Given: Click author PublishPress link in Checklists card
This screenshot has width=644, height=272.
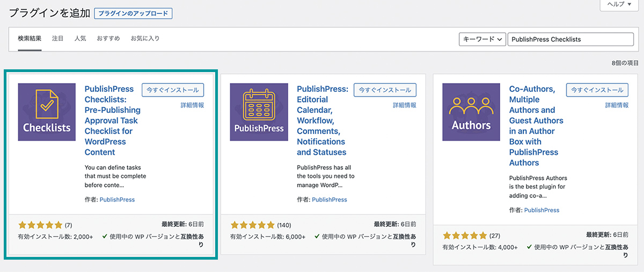Looking at the screenshot, I should 117,199.
